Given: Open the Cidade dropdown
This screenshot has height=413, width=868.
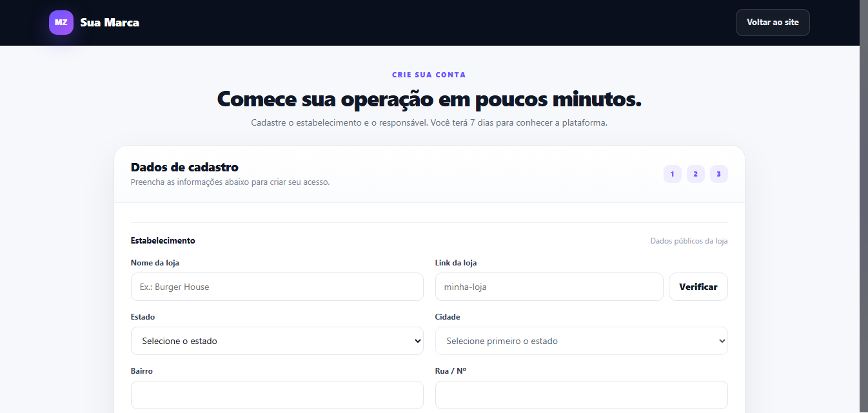Looking at the screenshot, I should (582, 341).
